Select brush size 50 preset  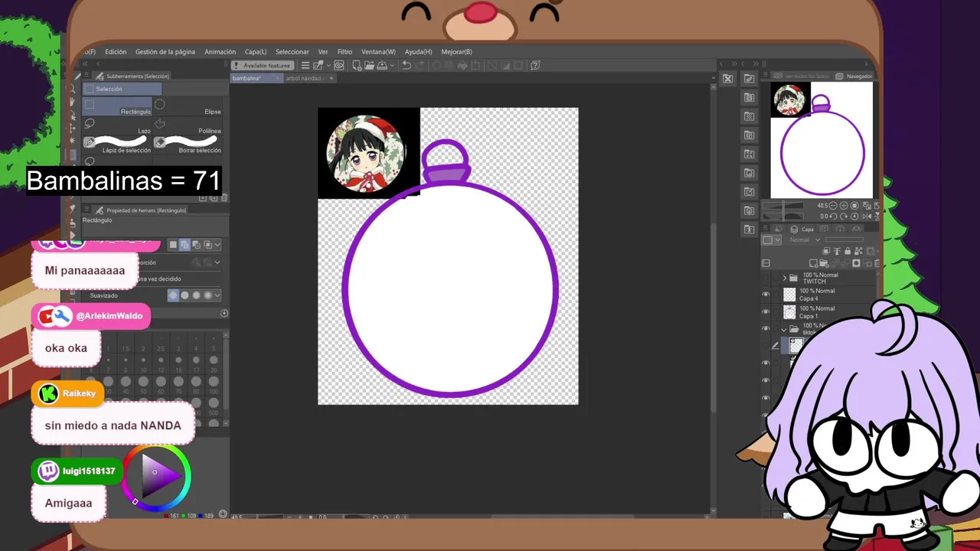click(x=143, y=385)
